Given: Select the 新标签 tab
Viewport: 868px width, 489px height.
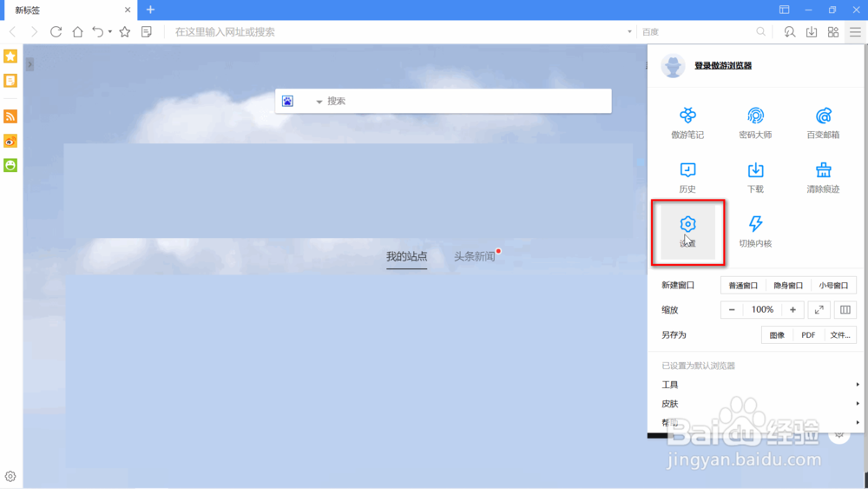Looking at the screenshot, I should coord(69,10).
